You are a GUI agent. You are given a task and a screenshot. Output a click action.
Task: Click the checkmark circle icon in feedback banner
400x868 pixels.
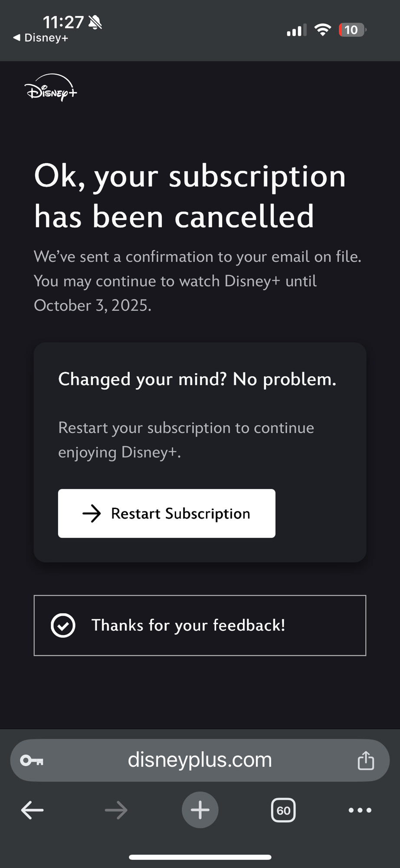coord(63,625)
